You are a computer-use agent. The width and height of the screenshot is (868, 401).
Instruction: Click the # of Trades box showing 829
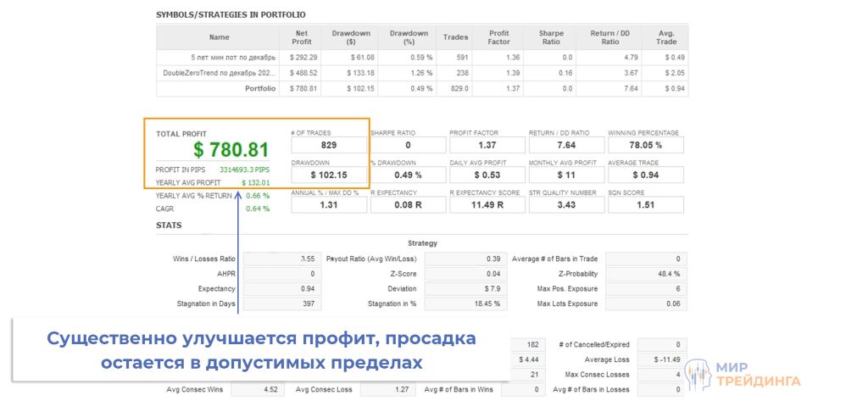pyautogui.click(x=330, y=145)
